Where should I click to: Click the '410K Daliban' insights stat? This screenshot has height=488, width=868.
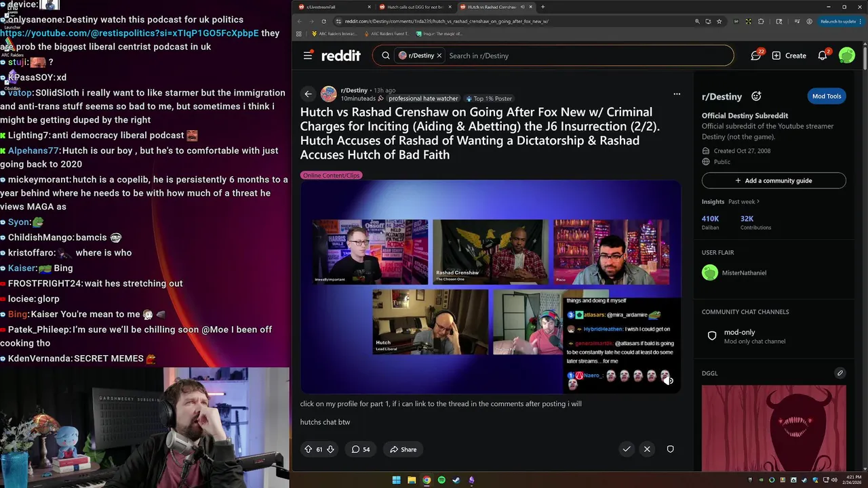click(x=711, y=222)
